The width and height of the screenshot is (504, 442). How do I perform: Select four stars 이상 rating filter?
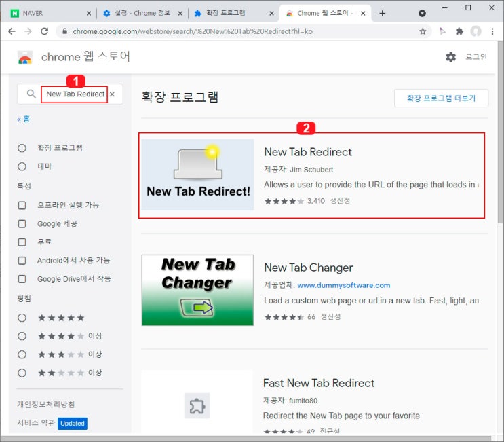[x=22, y=336]
